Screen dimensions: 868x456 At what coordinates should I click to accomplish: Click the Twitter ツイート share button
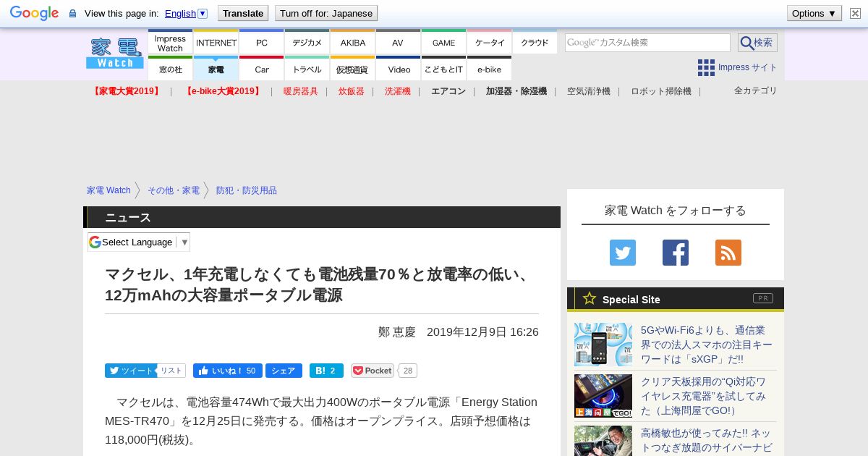pyautogui.click(x=131, y=371)
